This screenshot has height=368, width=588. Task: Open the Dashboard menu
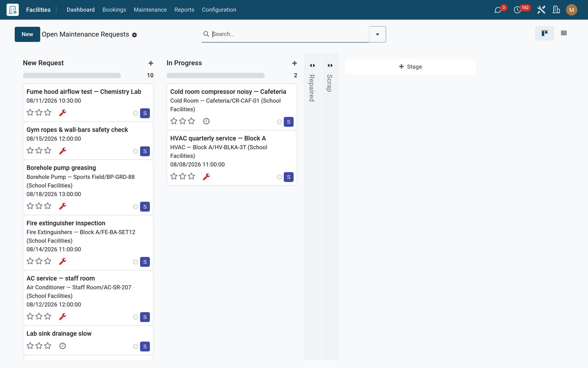80,10
